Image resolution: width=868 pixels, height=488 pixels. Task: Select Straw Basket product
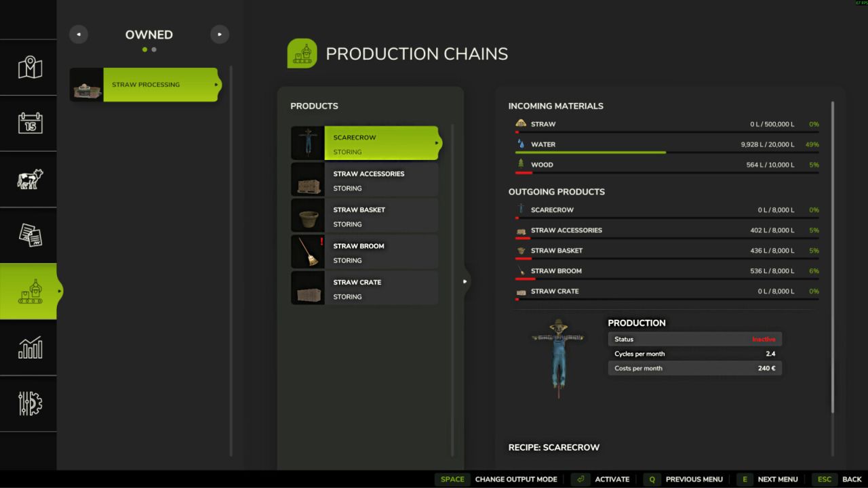point(380,216)
